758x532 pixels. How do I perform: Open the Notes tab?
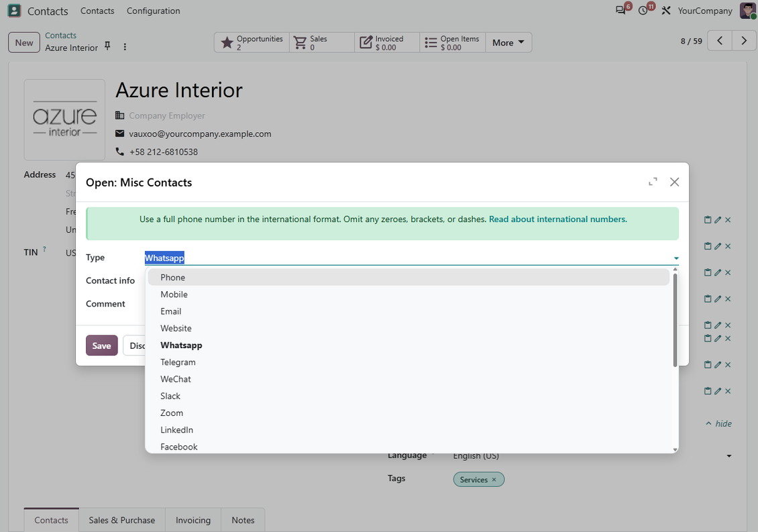243,520
